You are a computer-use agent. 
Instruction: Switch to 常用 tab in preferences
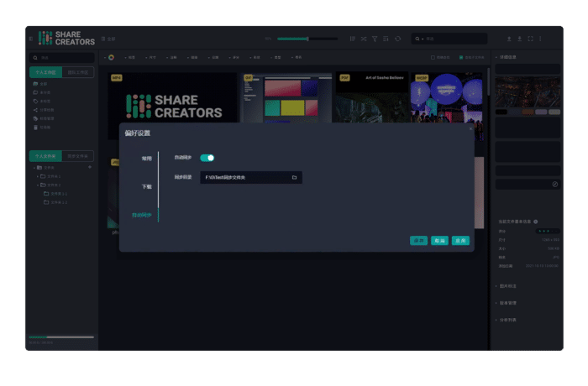(147, 159)
